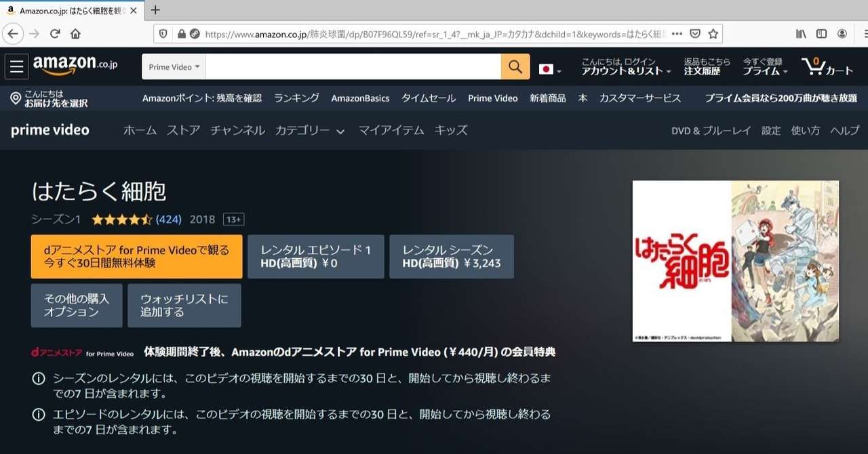Viewport: 868px width, 454px height.
Task: Open a new browser tab
Action: pos(155,9)
